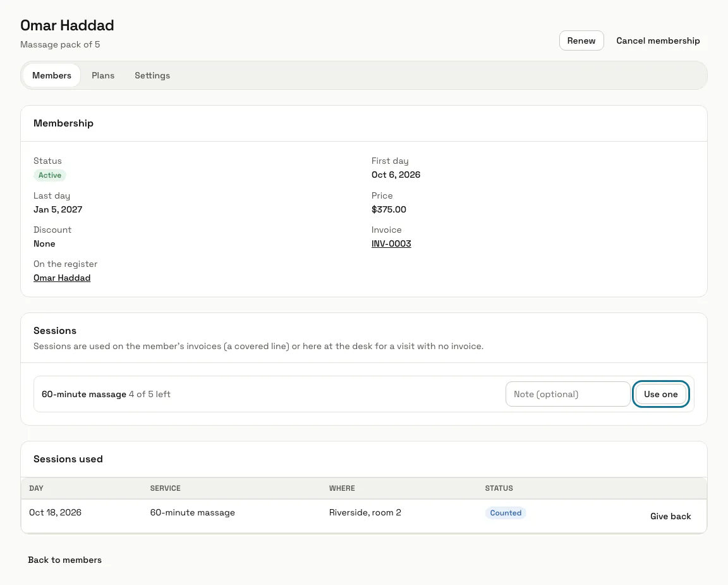
Task: Click the SERVICE column header
Action: [x=166, y=488]
